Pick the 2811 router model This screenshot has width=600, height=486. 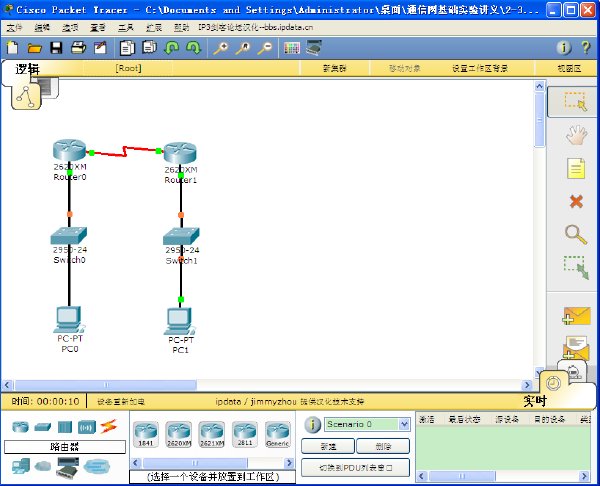click(x=245, y=434)
